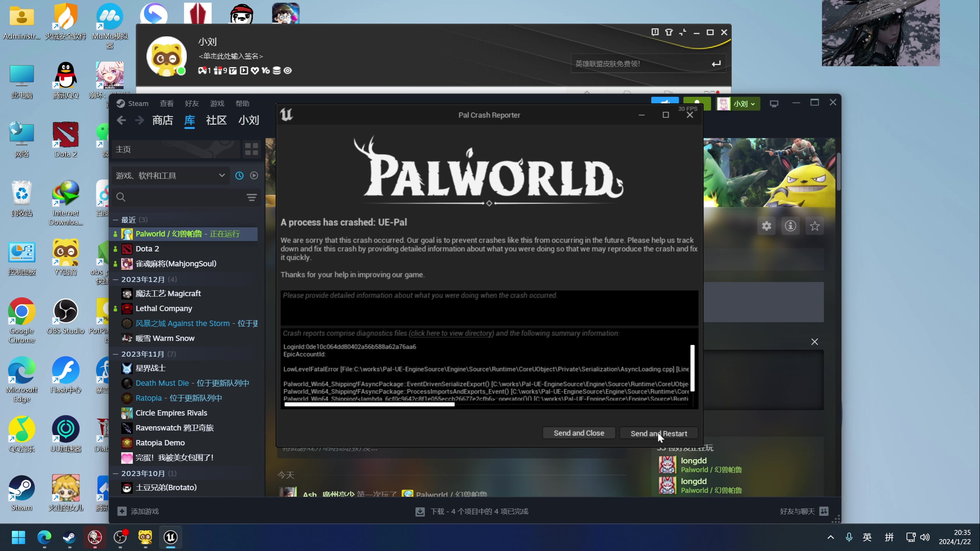Click the crash log horizontal scrollbar
980x551 pixels.
(369, 404)
